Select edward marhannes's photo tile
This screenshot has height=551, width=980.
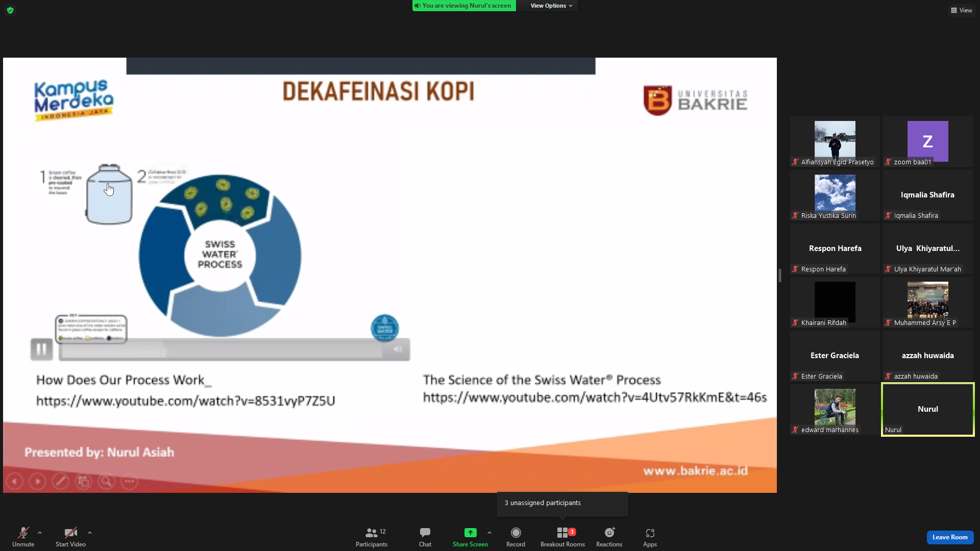(835, 409)
